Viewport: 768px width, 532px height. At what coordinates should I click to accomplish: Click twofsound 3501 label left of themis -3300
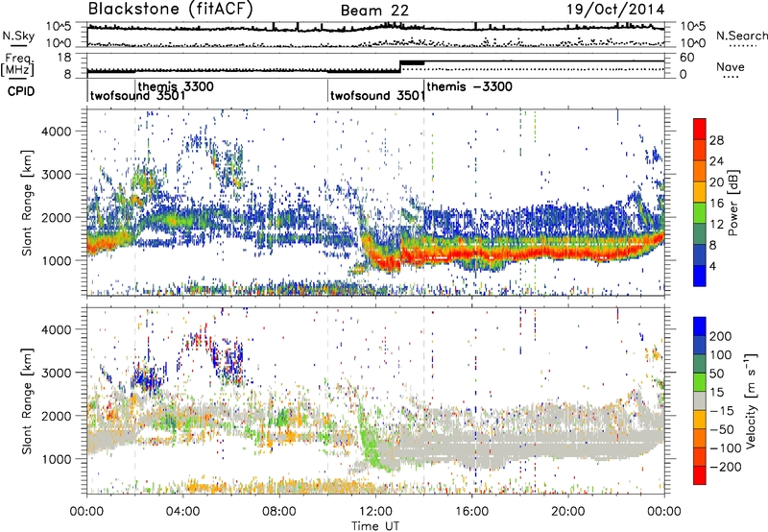(x=377, y=95)
